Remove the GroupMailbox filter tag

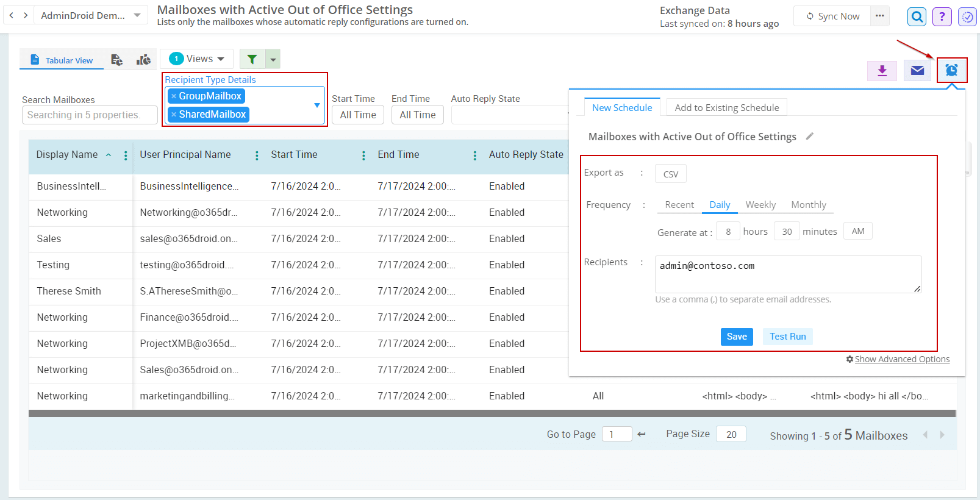[174, 96]
